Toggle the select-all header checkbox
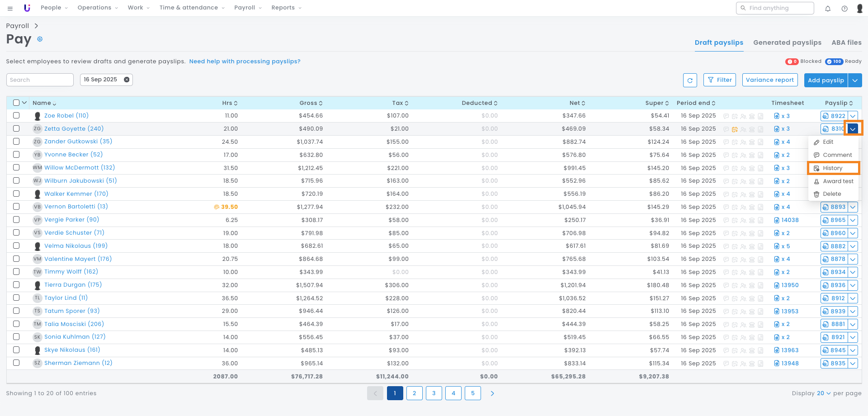Image resolution: width=868 pixels, height=416 pixels. pyautogui.click(x=16, y=103)
